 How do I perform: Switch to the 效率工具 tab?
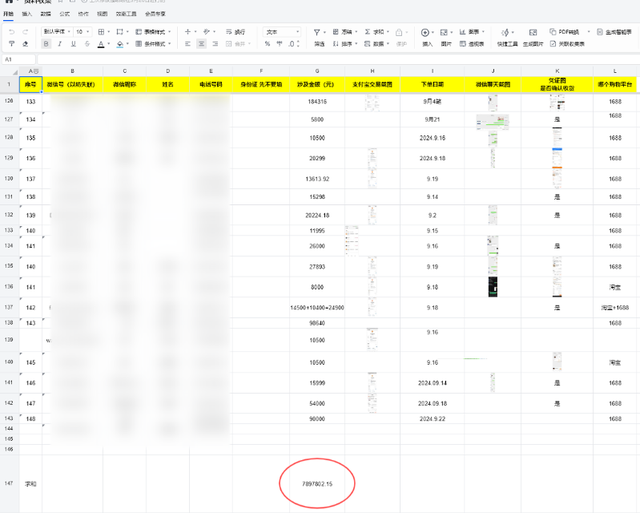(x=126, y=14)
